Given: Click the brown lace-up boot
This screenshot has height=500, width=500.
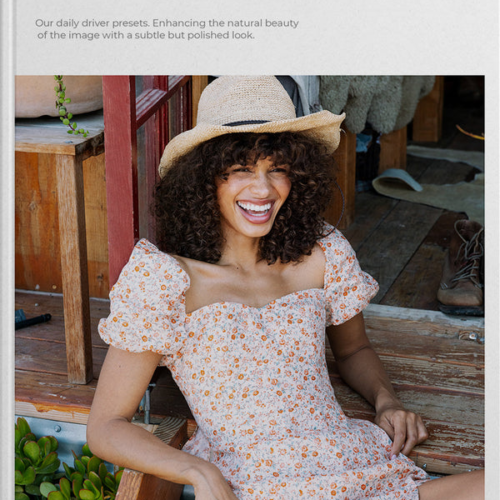Looking at the screenshot, I should [462, 265].
